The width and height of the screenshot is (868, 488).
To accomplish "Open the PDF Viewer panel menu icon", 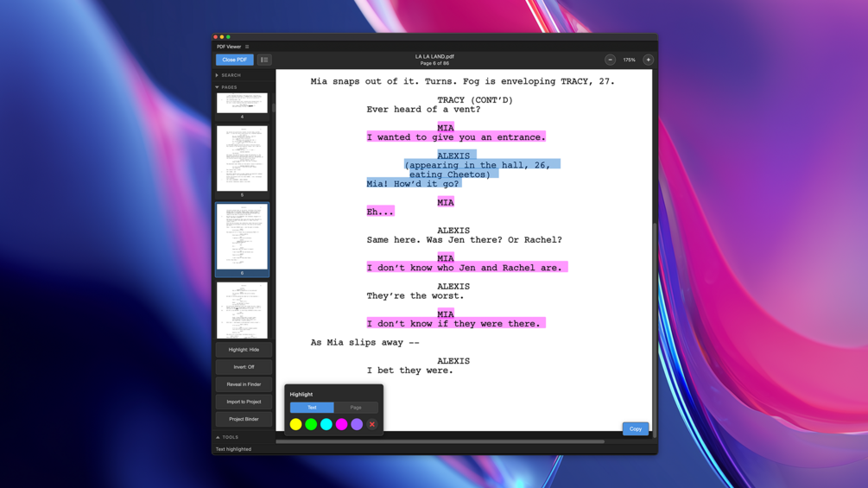I will (x=247, y=47).
